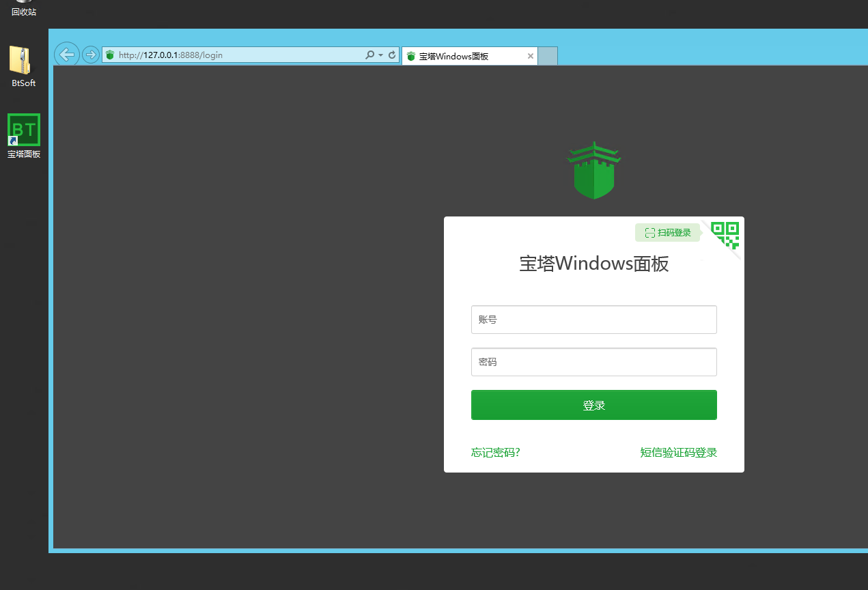Image resolution: width=868 pixels, height=590 pixels.
Task: Open the 短信验证码登录 link
Action: [679, 452]
